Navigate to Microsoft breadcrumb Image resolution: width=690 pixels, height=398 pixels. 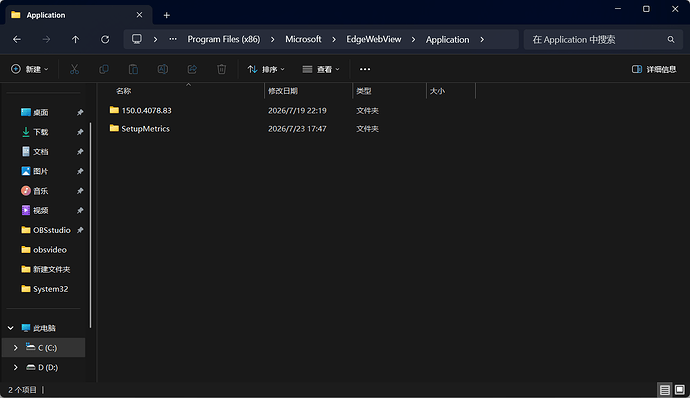[303, 39]
